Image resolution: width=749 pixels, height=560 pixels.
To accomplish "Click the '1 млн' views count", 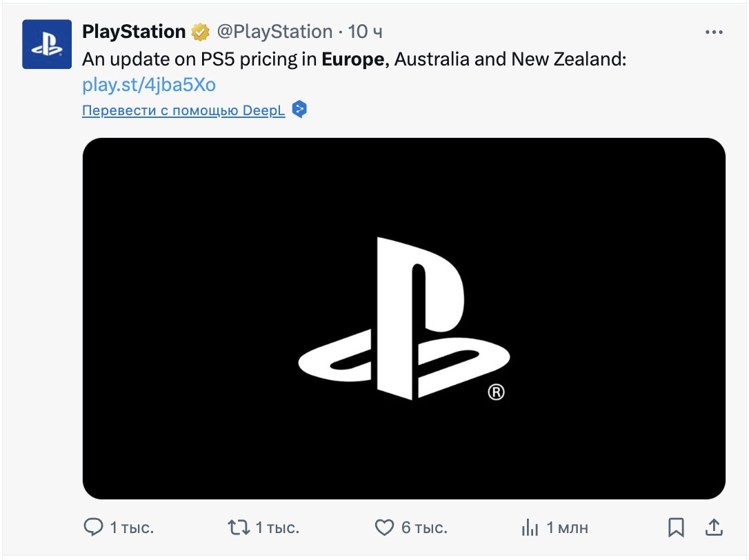I will (x=567, y=527).
